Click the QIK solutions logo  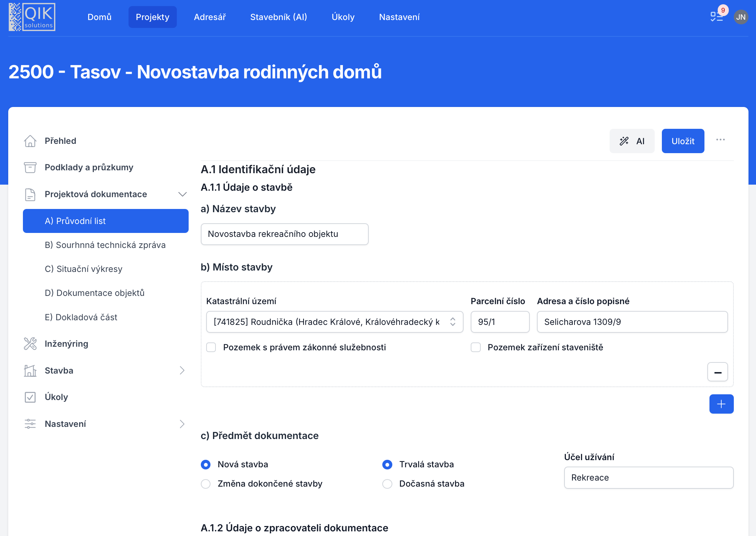[32, 17]
